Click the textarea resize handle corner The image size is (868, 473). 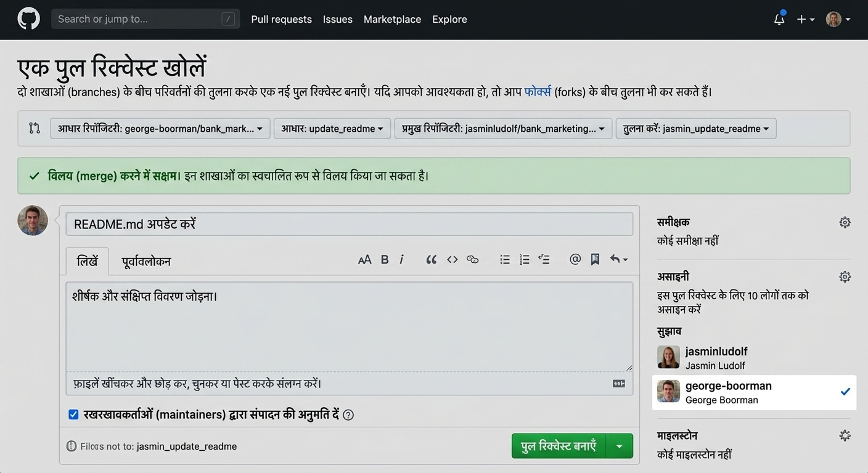(629, 367)
